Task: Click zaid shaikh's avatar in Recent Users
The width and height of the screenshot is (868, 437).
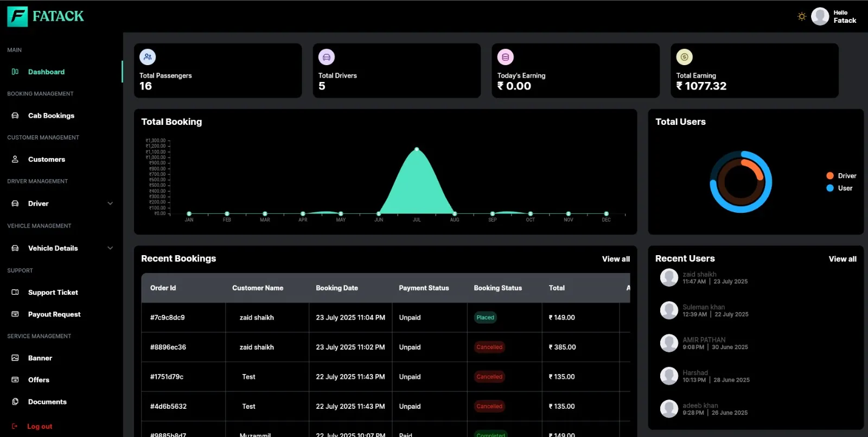Action: 669,277
